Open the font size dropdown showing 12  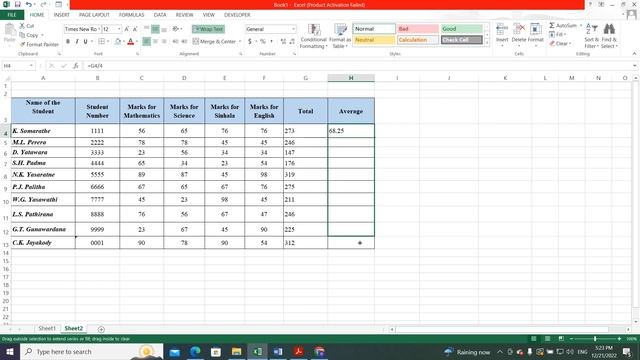(x=119, y=29)
